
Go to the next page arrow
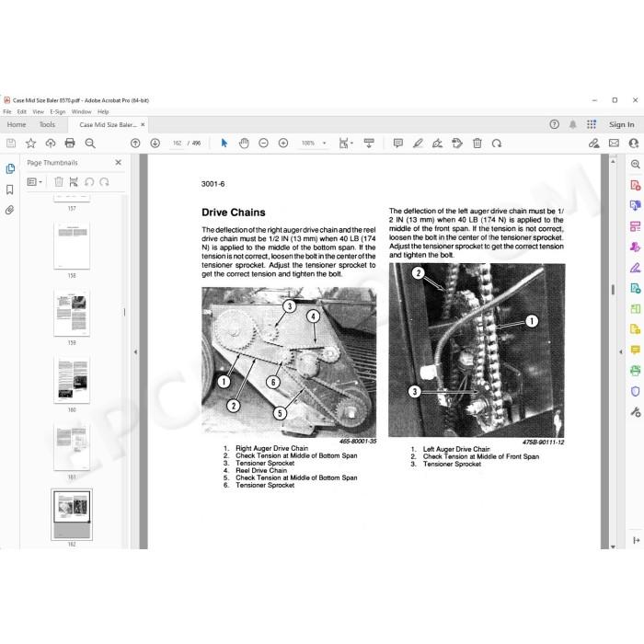(x=155, y=143)
